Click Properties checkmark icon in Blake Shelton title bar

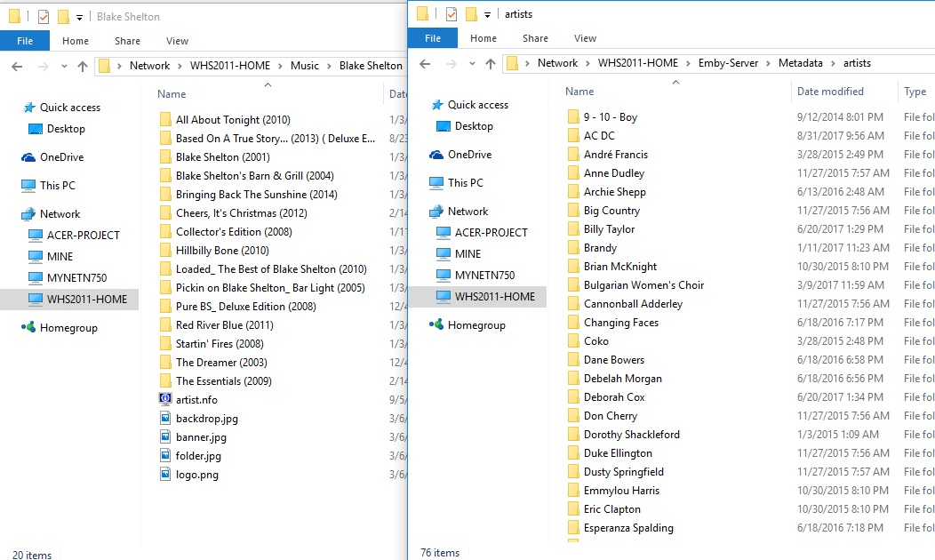pyautogui.click(x=44, y=17)
